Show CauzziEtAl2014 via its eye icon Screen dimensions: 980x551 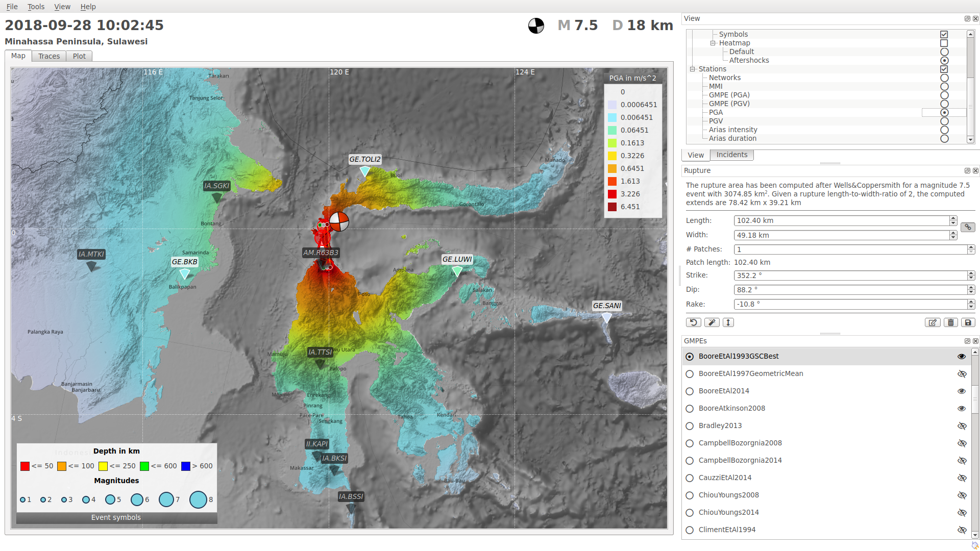click(x=962, y=478)
